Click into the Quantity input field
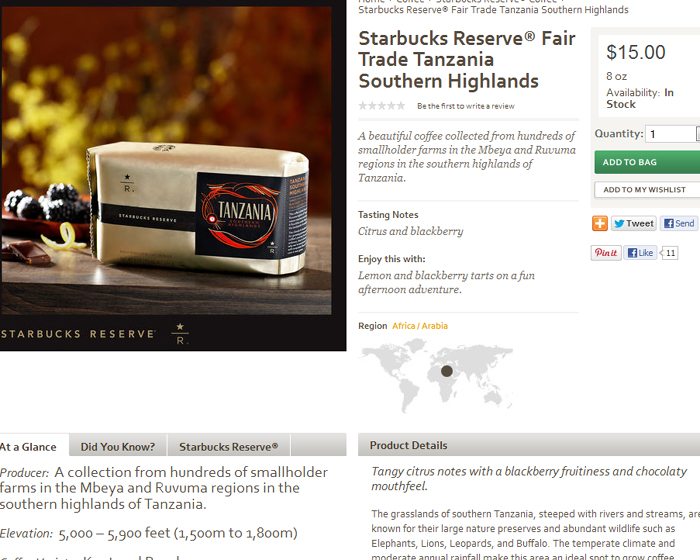The image size is (700, 560). click(670, 134)
